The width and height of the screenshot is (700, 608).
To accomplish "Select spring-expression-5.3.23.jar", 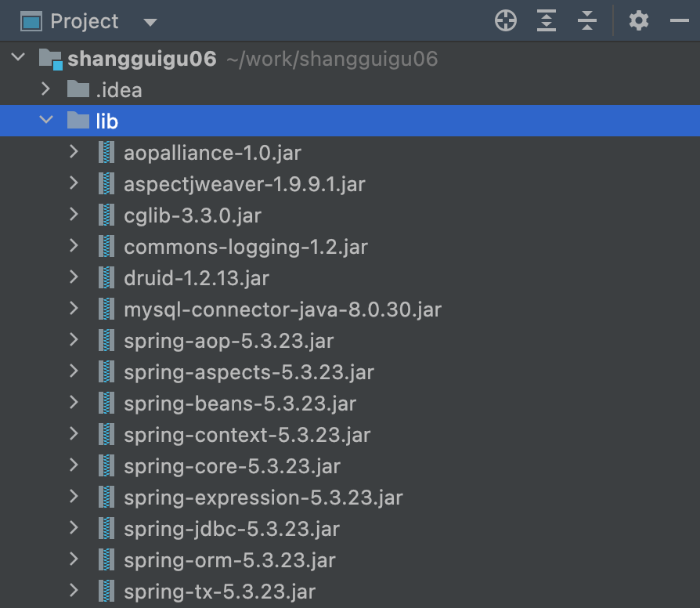I will pyautogui.click(x=263, y=498).
